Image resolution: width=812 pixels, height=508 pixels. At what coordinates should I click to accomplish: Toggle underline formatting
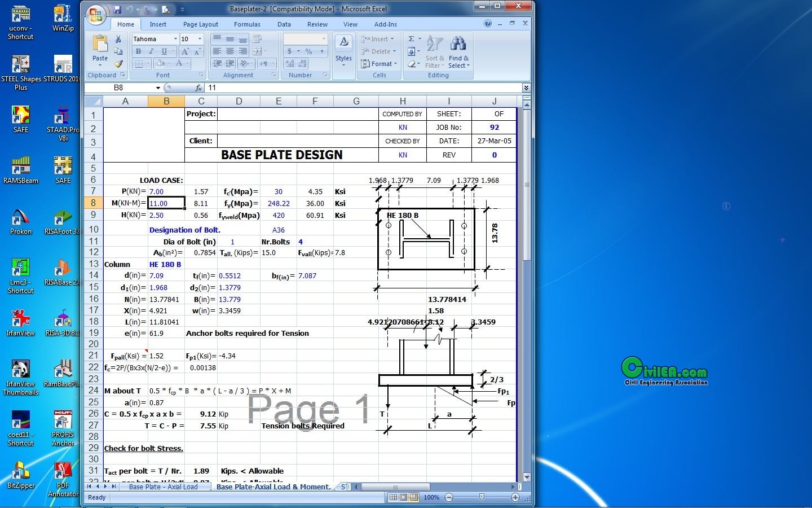tap(164, 51)
